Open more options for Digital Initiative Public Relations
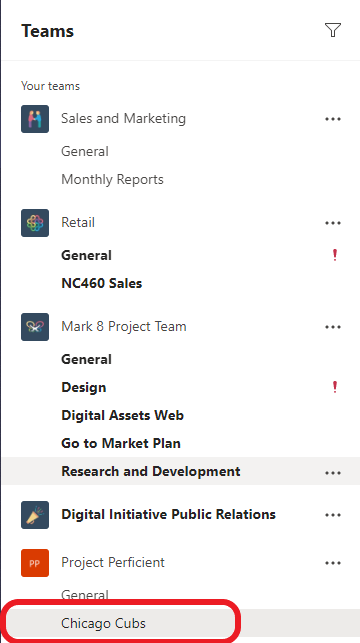This screenshot has width=360, height=643. point(333,515)
